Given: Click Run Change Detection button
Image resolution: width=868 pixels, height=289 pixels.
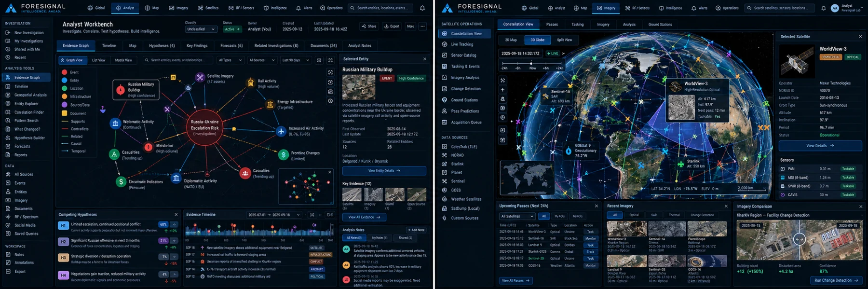Looking at the screenshot, I should click(x=836, y=280).
